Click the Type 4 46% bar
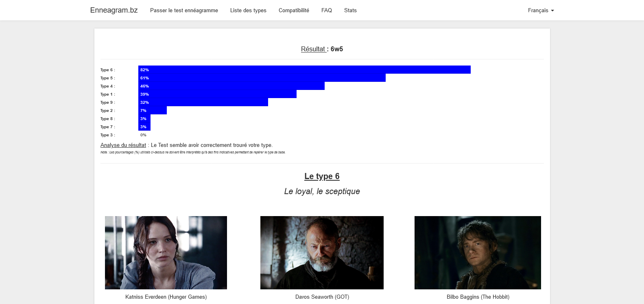Image resolution: width=644 pixels, height=304 pixels. (x=231, y=86)
